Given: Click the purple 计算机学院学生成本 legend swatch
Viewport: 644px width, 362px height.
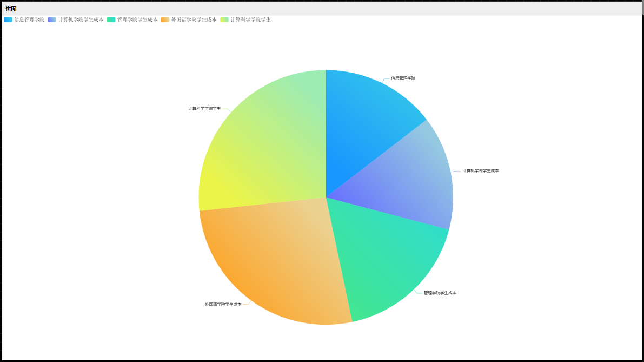Looking at the screenshot, I should pyautogui.click(x=52, y=19).
